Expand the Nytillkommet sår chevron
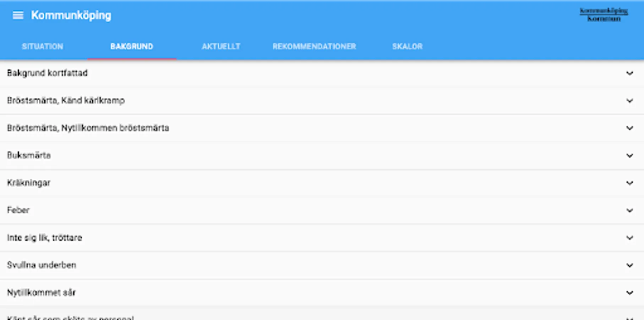The image size is (644, 320). (629, 293)
